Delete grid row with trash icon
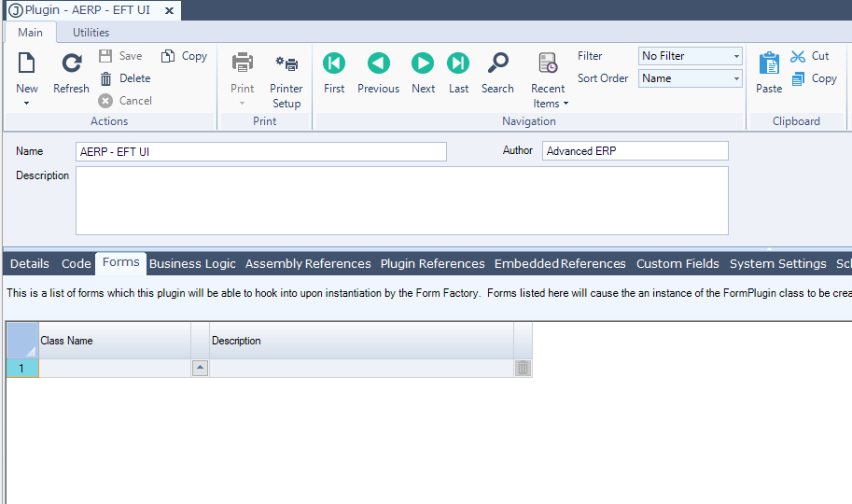The width and height of the screenshot is (852, 504). tap(523, 369)
